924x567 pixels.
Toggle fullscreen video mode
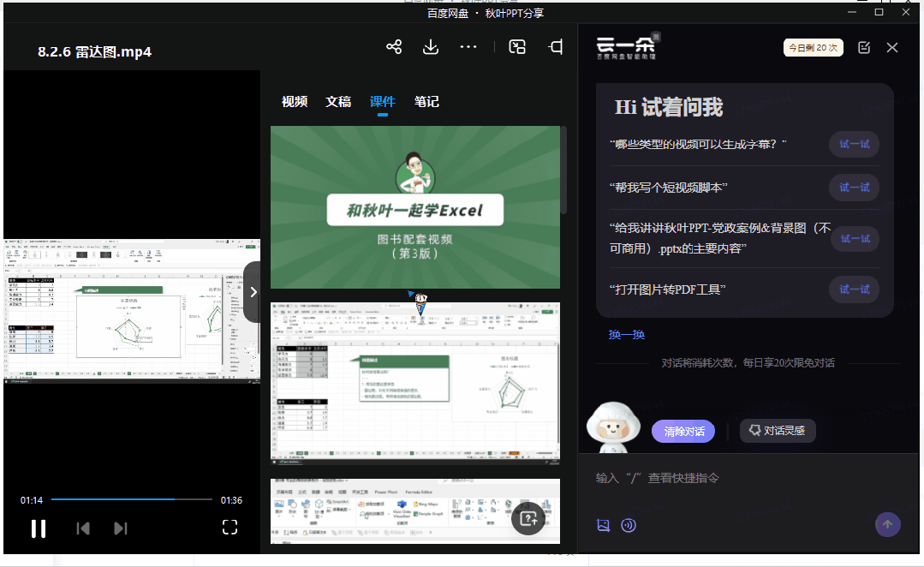pos(230,528)
